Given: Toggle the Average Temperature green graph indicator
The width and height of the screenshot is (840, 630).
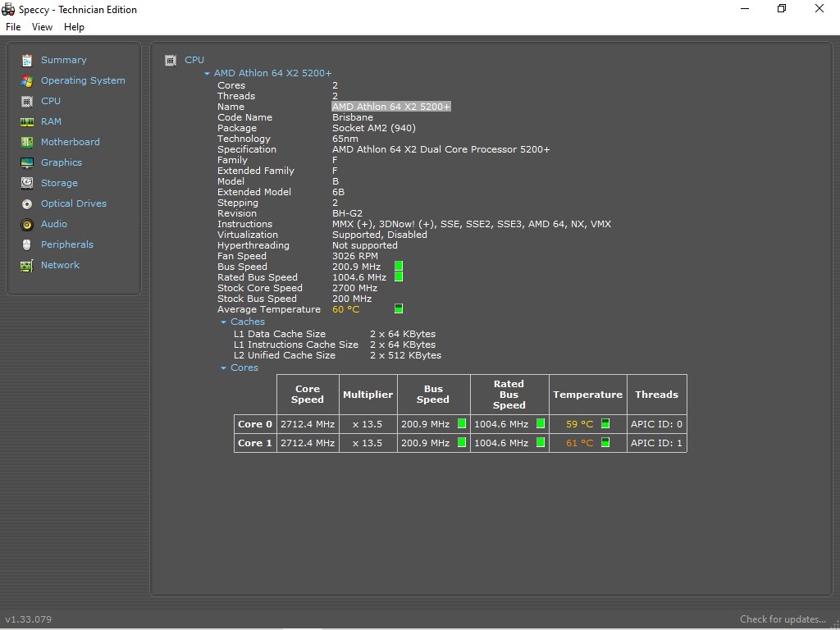Looking at the screenshot, I should click(x=399, y=309).
